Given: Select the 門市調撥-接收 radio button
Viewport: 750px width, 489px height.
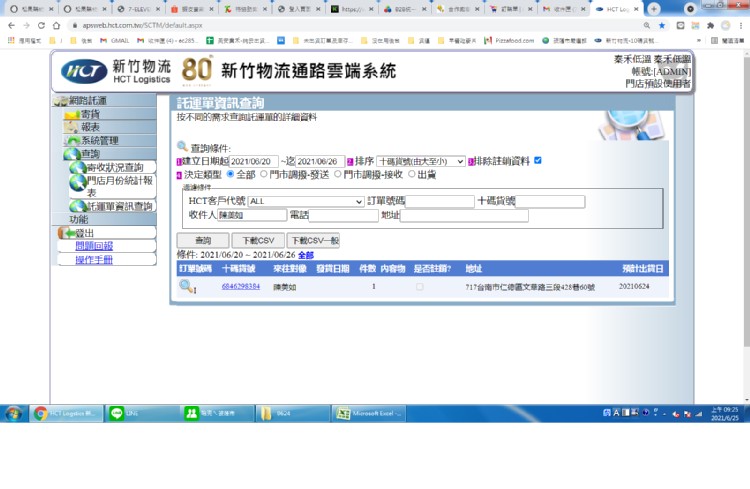Looking at the screenshot, I should (338, 174).
